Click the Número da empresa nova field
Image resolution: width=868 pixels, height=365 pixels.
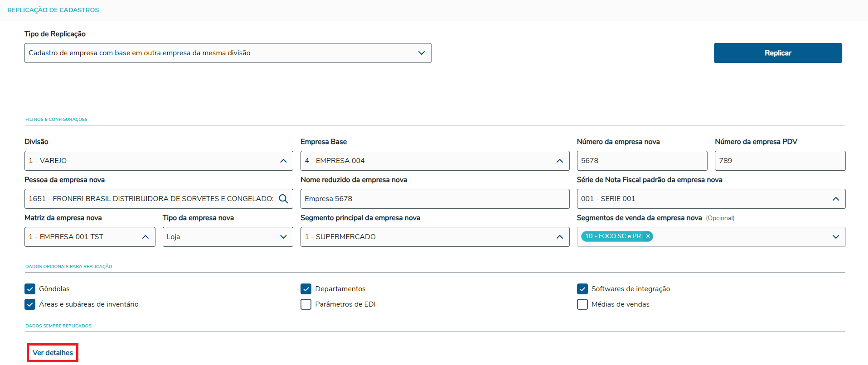[641, 161]
